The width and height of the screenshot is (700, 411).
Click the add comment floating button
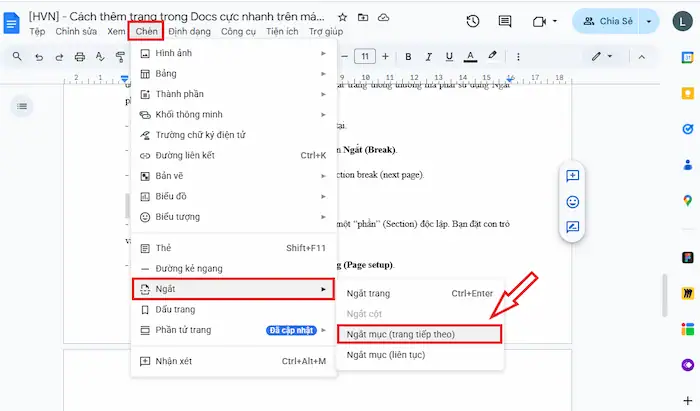click(573, 176)
